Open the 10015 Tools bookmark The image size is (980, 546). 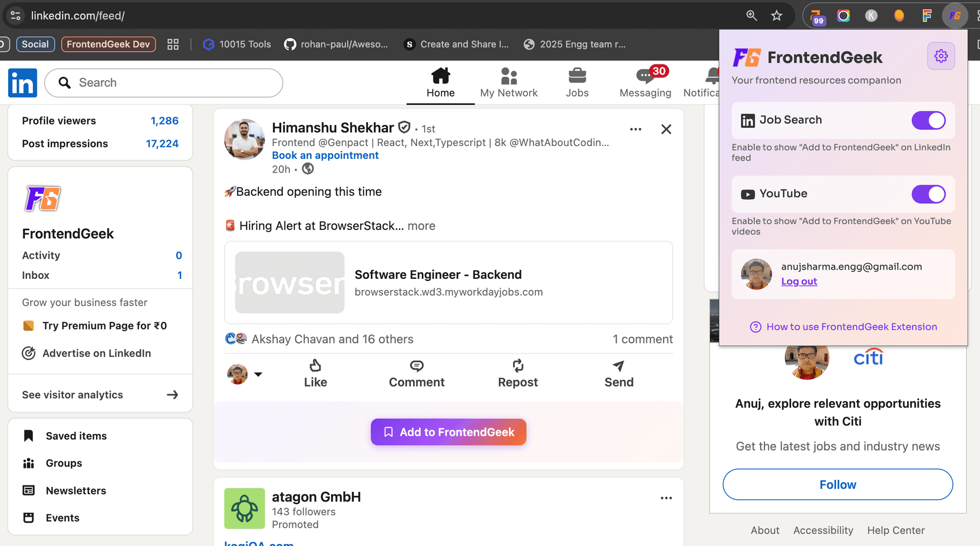coord(237,44)
